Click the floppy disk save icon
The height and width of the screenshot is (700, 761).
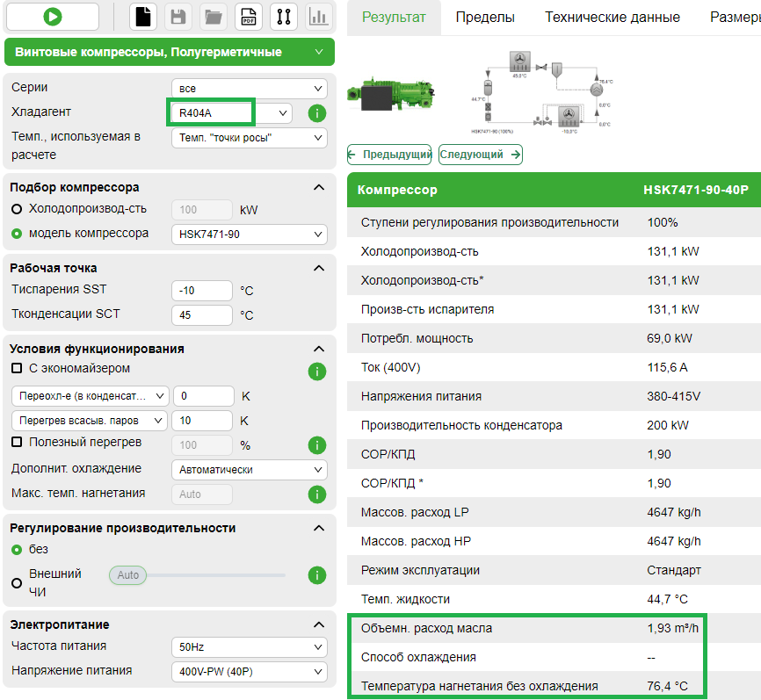click(x=178, y=17)
